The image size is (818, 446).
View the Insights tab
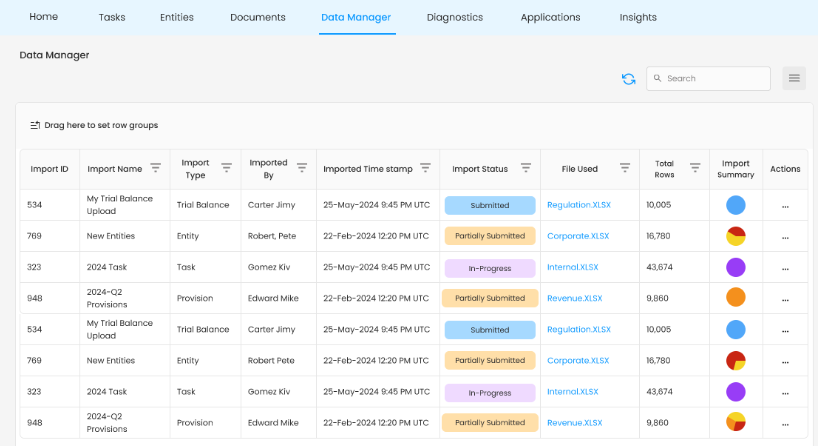click(638, 17)
